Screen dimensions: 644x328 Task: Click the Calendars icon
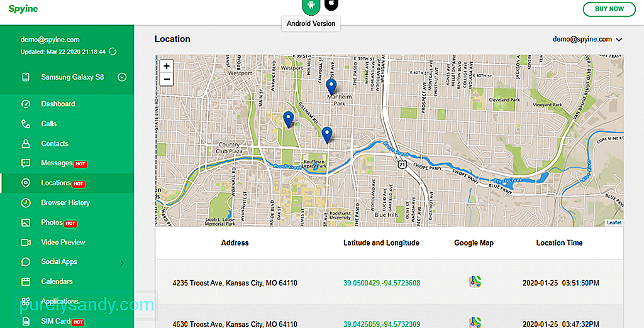25,282
